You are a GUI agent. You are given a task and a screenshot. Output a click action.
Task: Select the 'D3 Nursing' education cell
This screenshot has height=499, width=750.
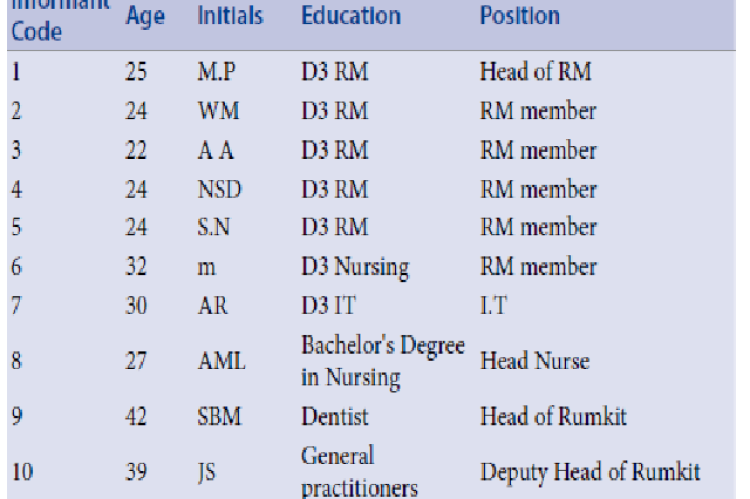coord(355,267)
